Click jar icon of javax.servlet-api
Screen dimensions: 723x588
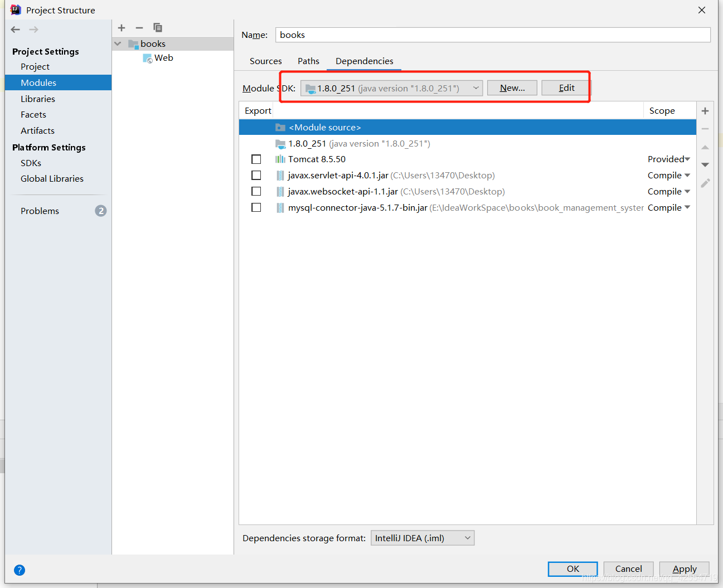tap(280, 176)
